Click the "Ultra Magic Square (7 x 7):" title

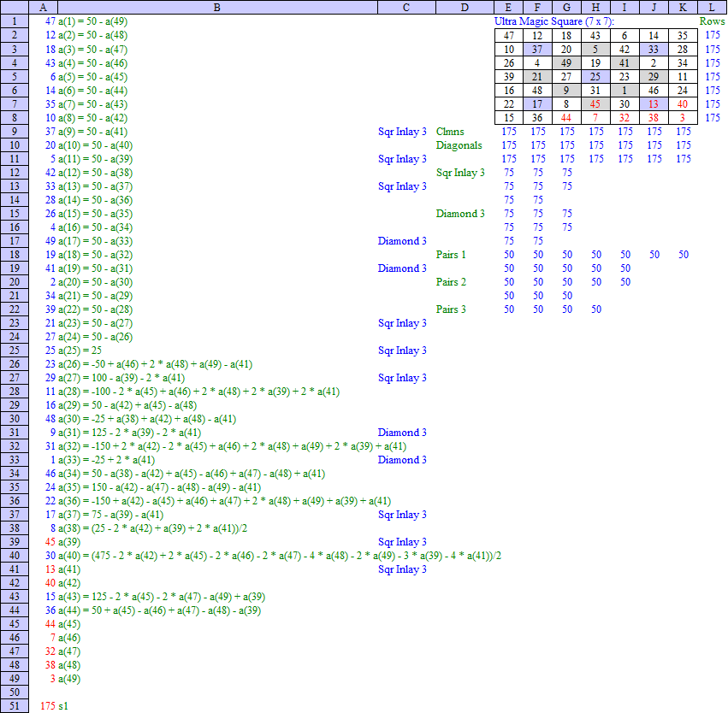(x=553, y=21)
